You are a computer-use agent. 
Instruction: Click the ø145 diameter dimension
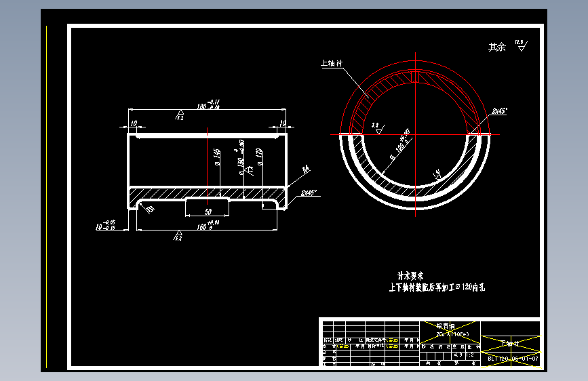(217, 157)
